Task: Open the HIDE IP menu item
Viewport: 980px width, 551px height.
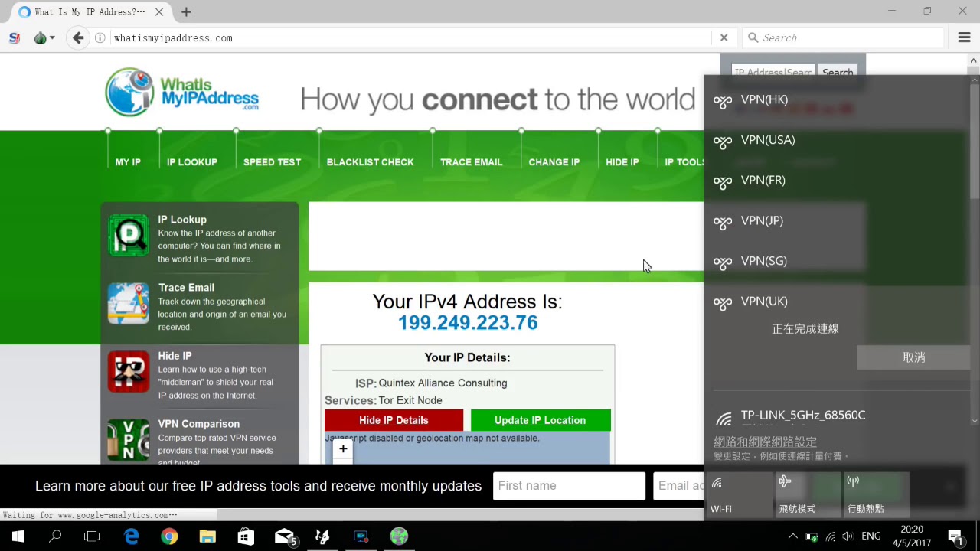Action: (622, 162)
